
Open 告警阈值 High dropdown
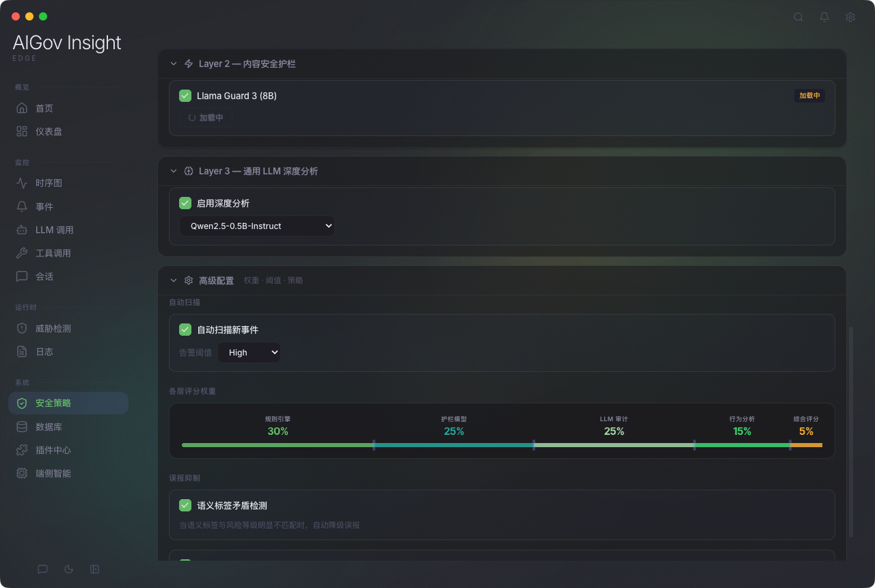tap(249, 352)
